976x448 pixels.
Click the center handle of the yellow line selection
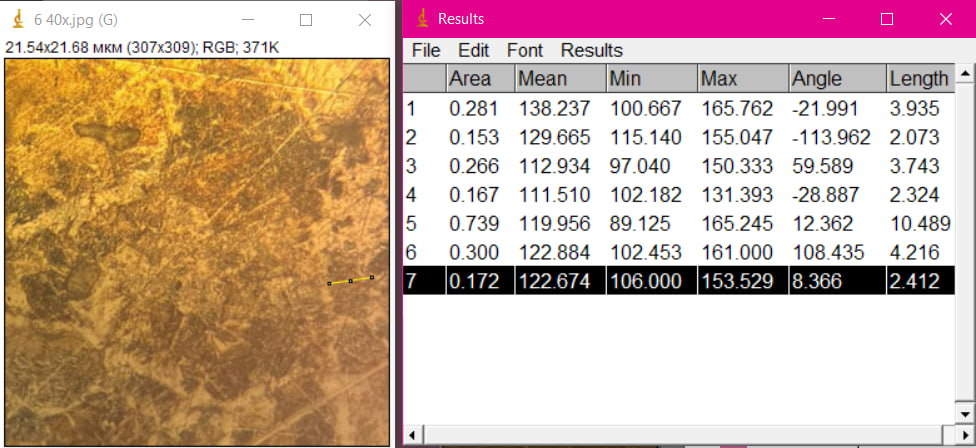[x=350, y=281]
